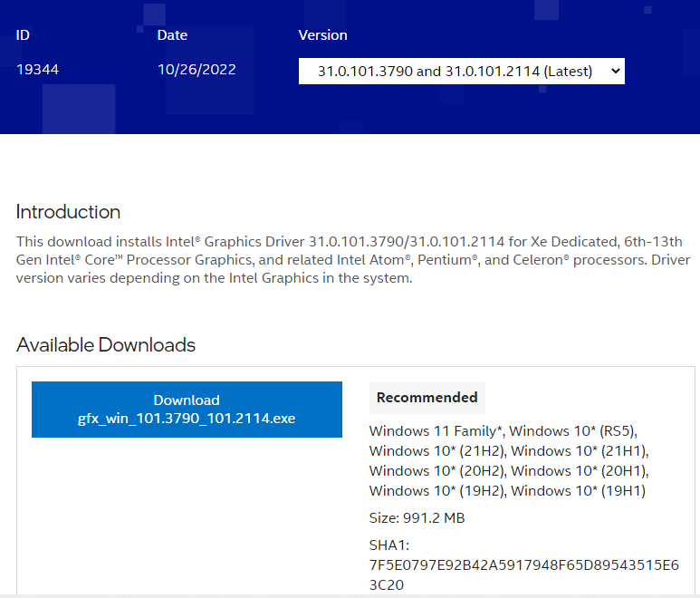Download gfx_win_101.3790_101.2114.exe
700x598 pixels.
187,410
